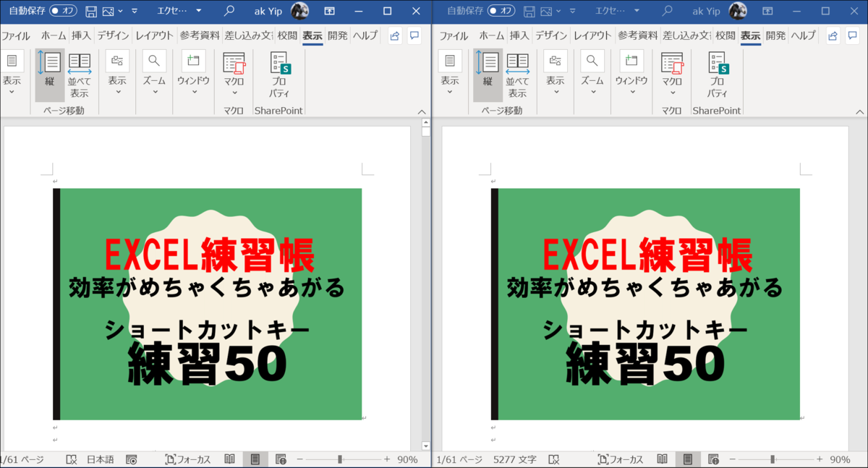Click the Share icon in the right window

point(833,35)
